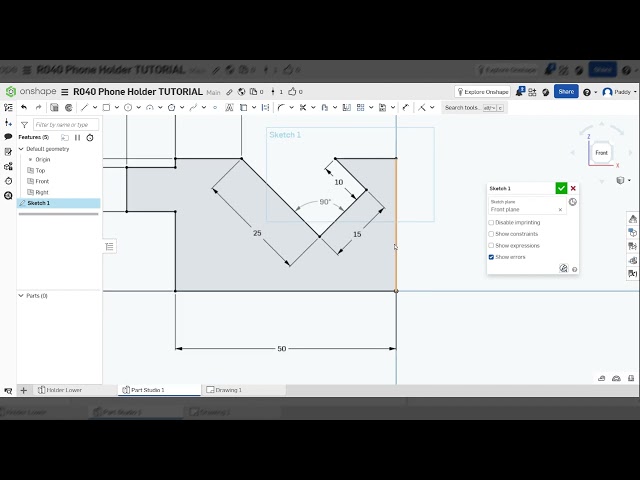
Task: Click the Front face of the view cube
Action: [601, 153]
